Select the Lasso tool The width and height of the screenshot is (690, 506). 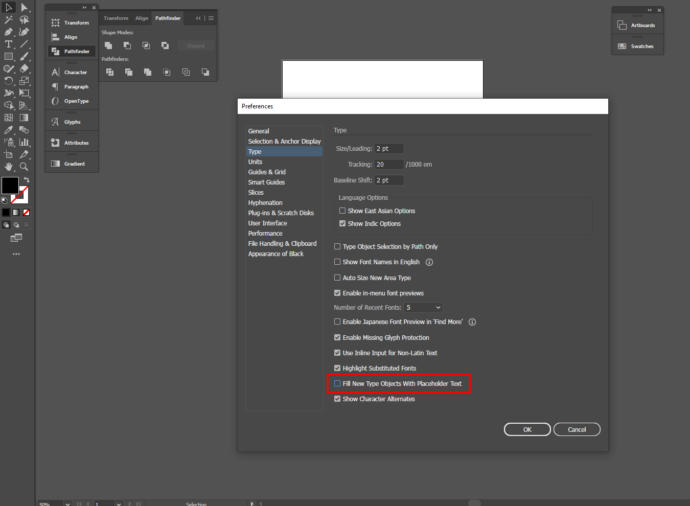[x=24, y=20]
